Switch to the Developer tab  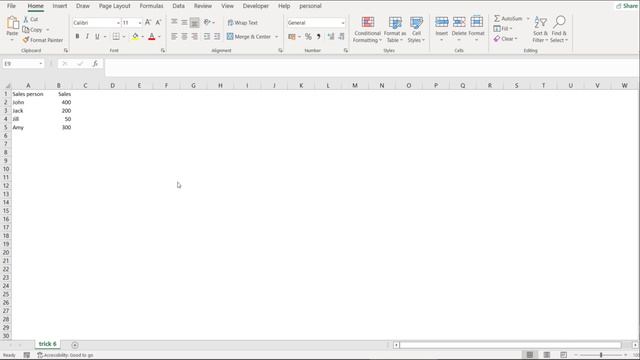pyautogui.click(x=256, y=6)
